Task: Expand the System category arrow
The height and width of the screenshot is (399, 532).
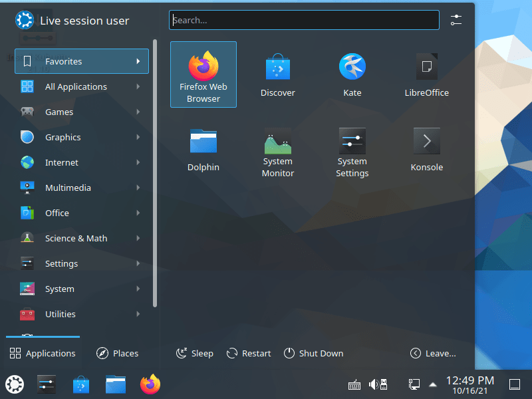Action: pos(138,289)
